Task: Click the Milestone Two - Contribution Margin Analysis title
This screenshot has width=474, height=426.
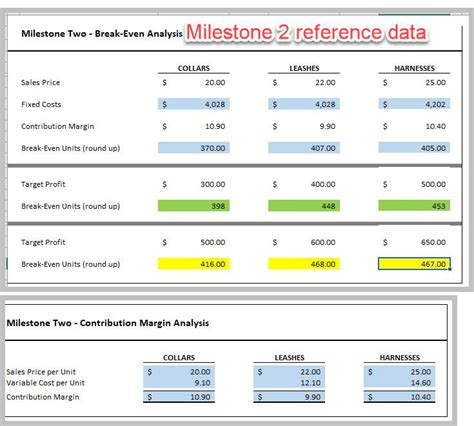Action: (108, 323)
